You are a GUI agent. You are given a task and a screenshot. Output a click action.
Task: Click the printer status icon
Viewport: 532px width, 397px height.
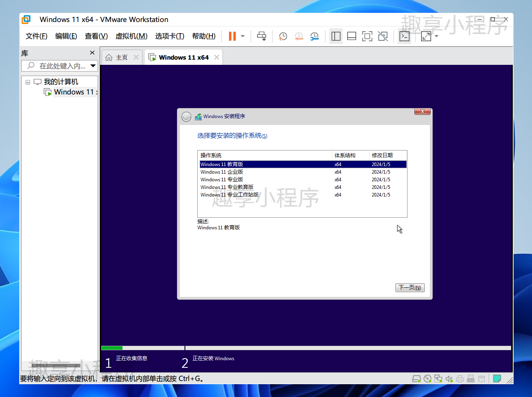[460, 379]
